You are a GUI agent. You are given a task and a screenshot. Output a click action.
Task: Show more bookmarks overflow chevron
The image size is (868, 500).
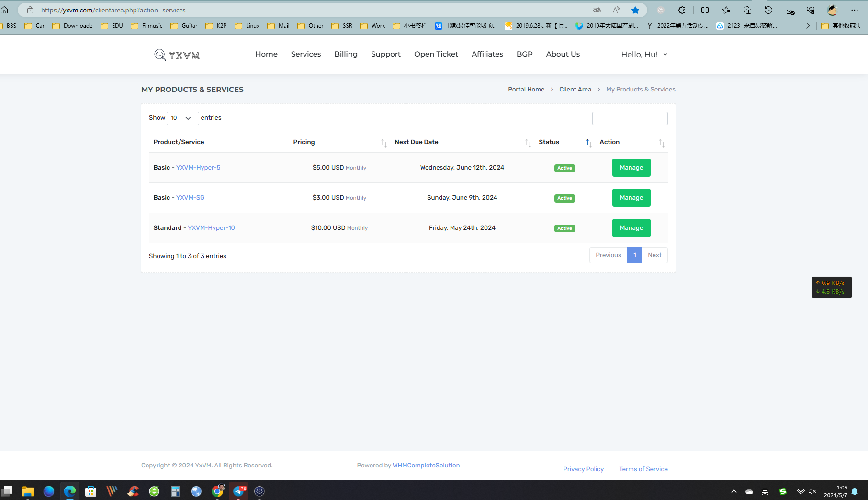click(808, 26)
